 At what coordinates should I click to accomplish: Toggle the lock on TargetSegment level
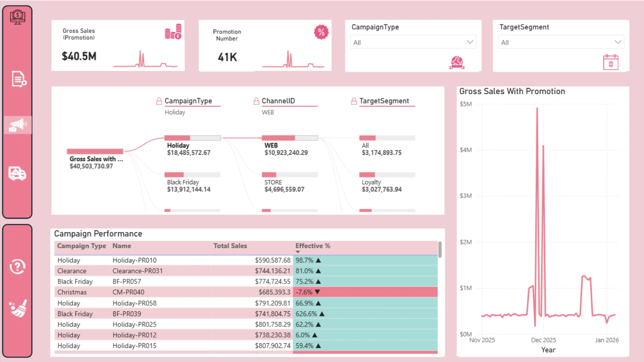click(354, 101)
